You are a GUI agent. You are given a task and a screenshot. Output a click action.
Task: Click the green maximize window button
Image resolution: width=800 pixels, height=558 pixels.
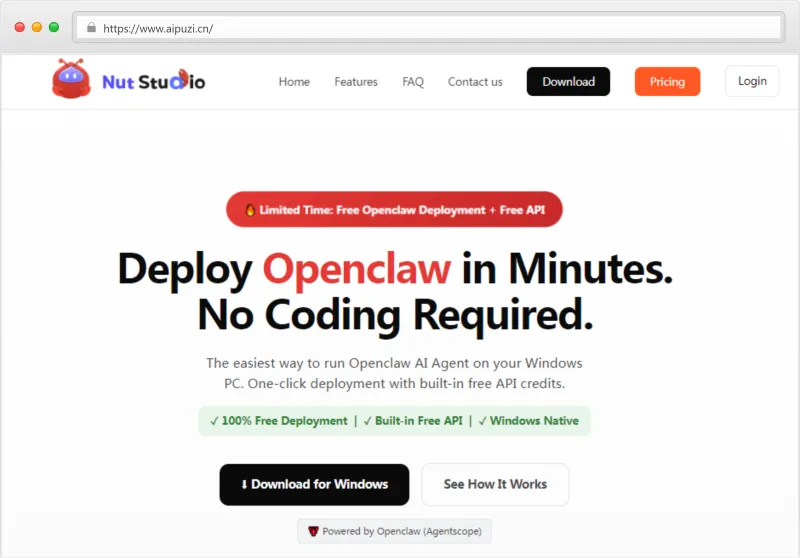[x=54, y=27]
